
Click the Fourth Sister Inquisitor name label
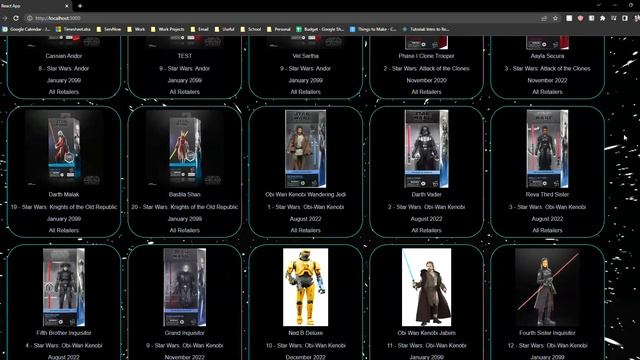pos(547,333)
